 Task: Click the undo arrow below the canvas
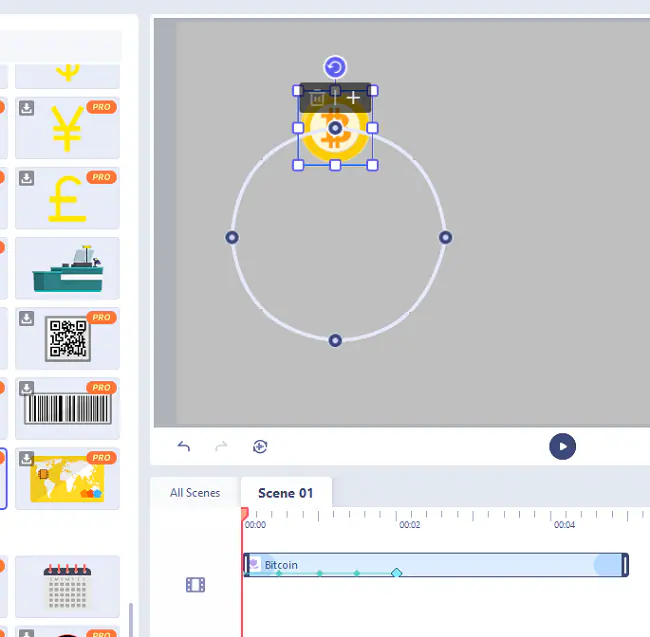[184, 446]
